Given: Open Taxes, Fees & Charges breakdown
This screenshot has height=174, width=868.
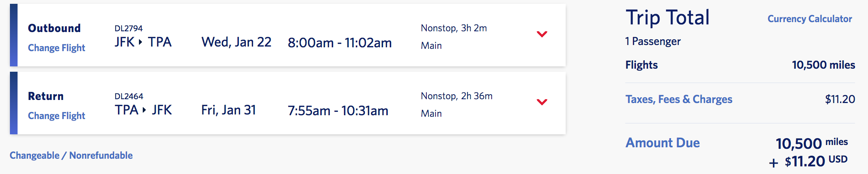Looking at the screenshot, I should [x=679, y=100].
